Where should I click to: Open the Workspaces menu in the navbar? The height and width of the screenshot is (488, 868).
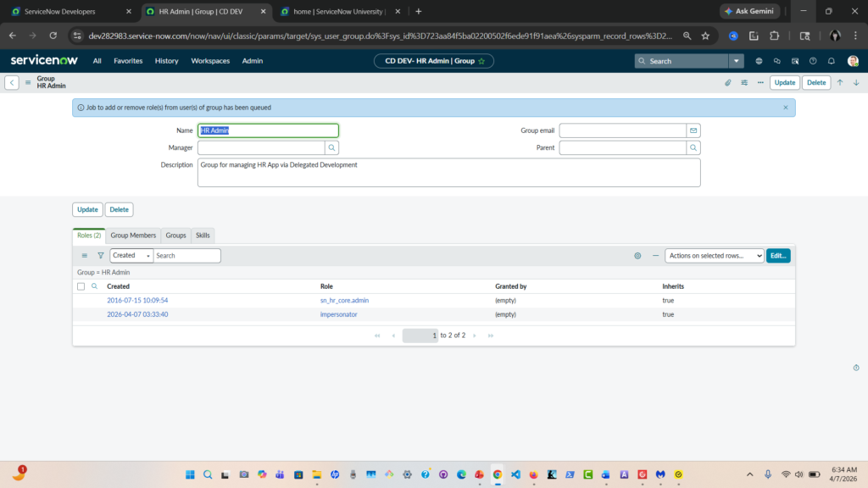210,61
